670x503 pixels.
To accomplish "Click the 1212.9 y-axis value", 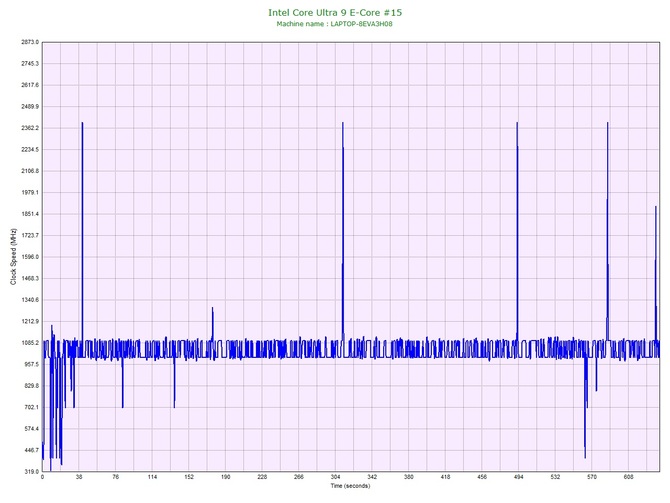I will pyautogui.click(x=30, y=321).
